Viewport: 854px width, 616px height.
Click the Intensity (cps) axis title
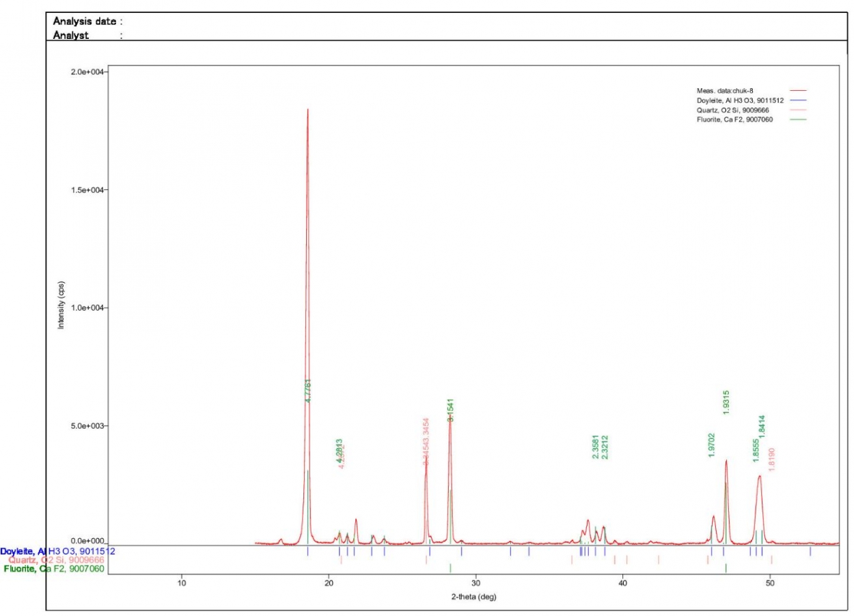tap(60, 306)
